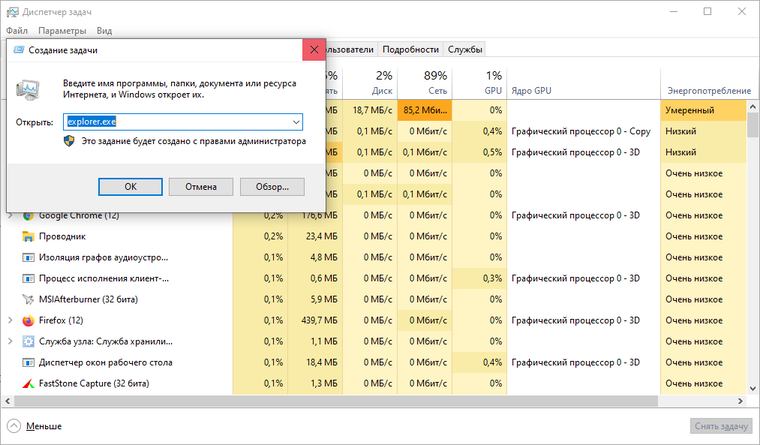Click the Диспетчер окон рабочего стола icon
760x445 pixels.
click(x=28, y=363)
